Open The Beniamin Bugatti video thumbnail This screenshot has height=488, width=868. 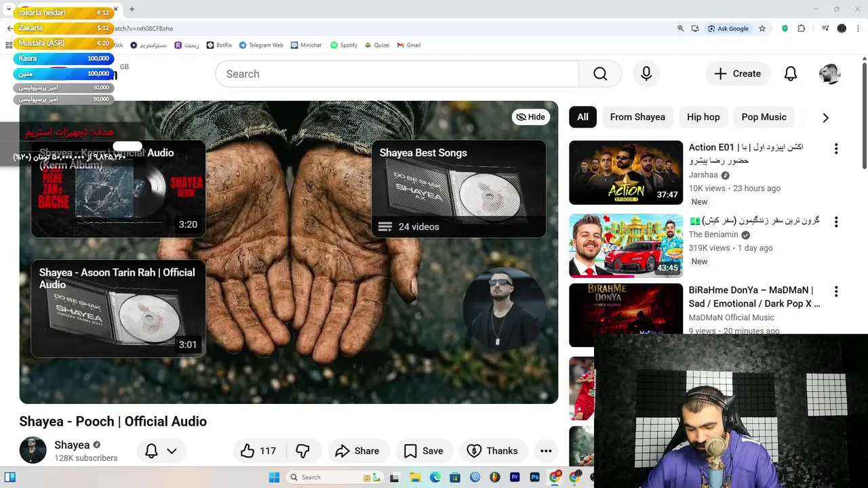[626, 245]
